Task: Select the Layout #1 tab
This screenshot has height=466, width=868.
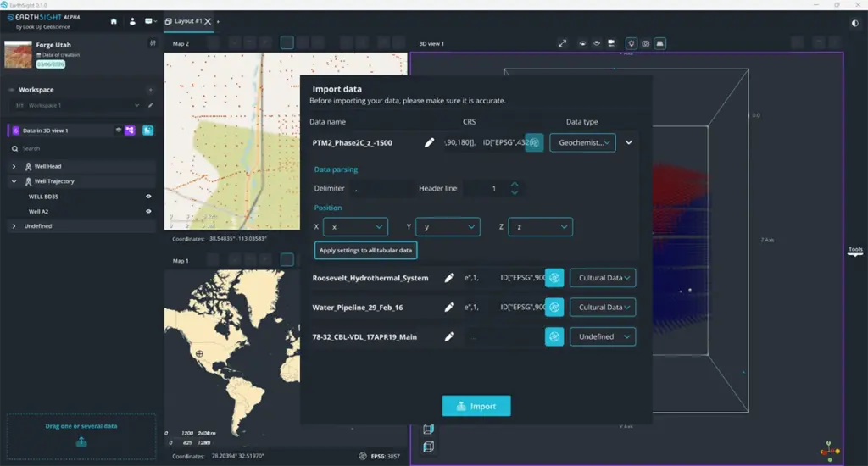Action: click(184, 21)
